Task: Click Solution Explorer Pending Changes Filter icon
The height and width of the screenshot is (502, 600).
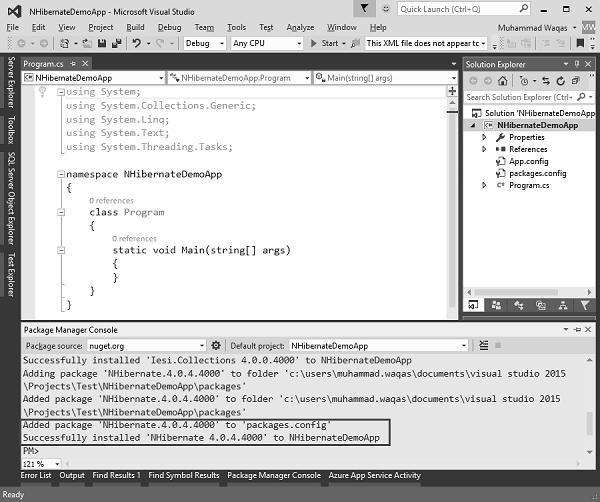Action: pos(525,81)
